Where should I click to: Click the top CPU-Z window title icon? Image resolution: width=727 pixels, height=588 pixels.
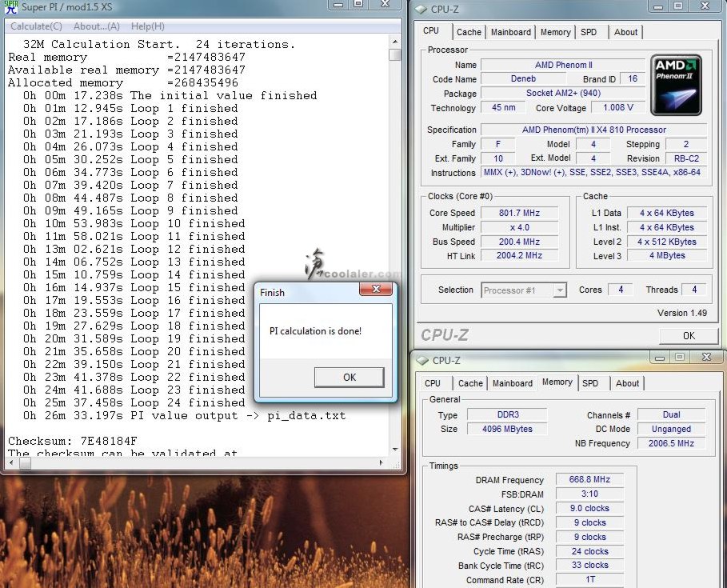pyautogui.click(x=421, y=9)
